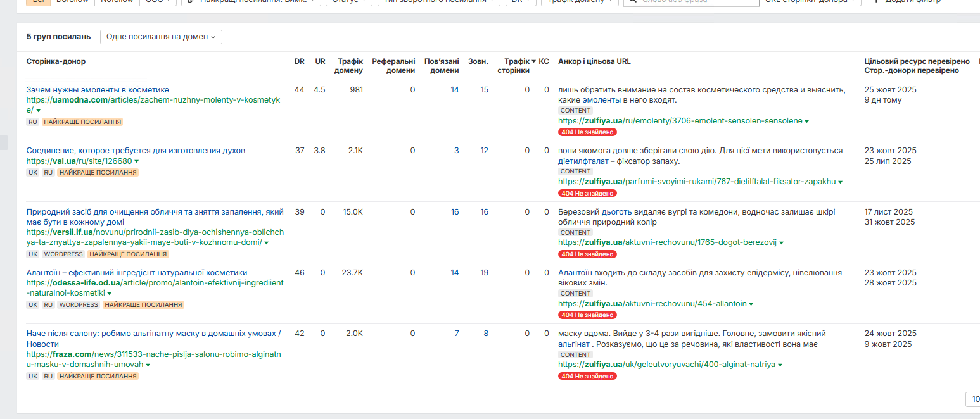The image size is (980, 419).
Task: Click '404 Не знайдено' badge in fraza.com row
Action: click(x=587, y=376)
